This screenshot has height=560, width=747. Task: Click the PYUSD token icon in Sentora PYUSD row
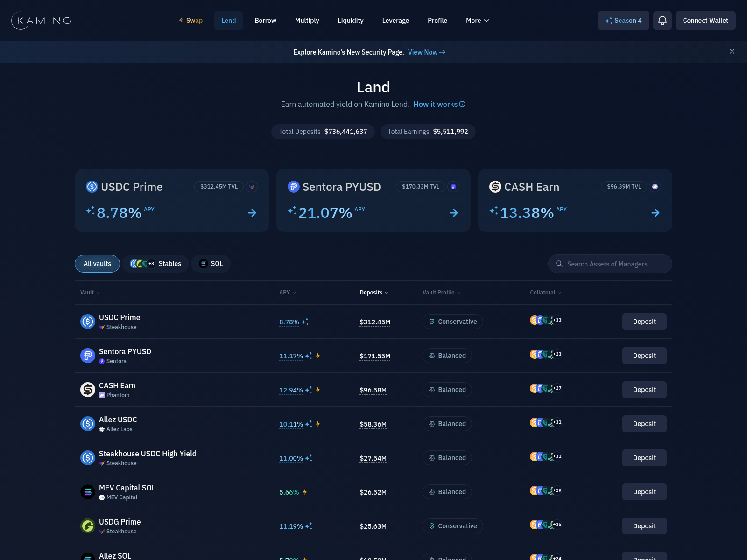pos(88,356)
